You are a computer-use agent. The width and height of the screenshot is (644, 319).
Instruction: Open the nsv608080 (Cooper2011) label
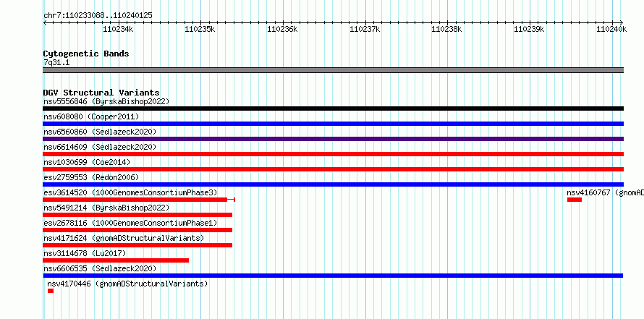coord(91,116)
